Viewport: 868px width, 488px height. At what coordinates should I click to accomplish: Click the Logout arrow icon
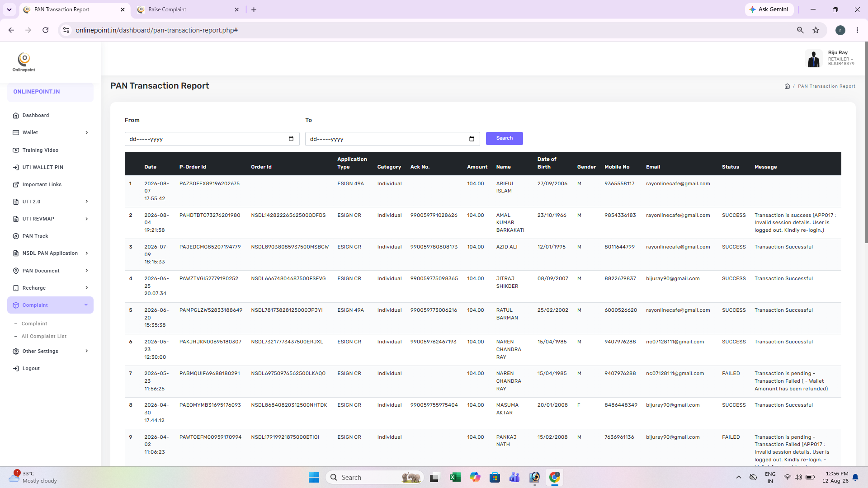point(16,368)
